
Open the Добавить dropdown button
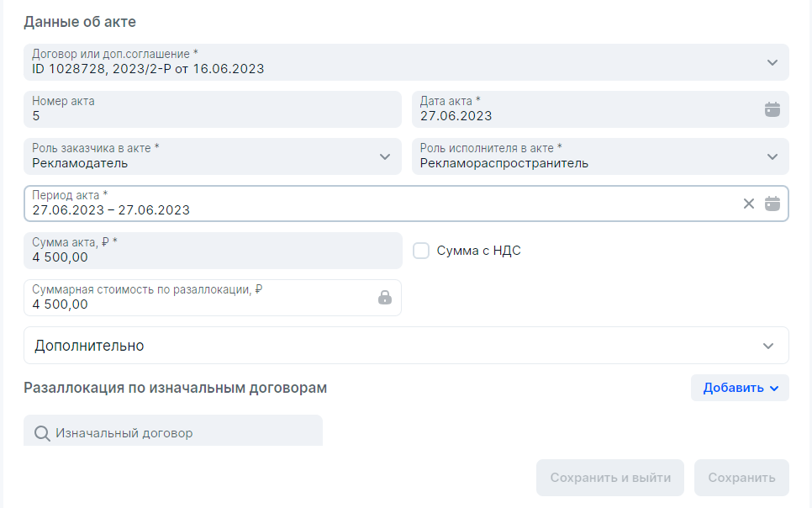coord(740,388)
